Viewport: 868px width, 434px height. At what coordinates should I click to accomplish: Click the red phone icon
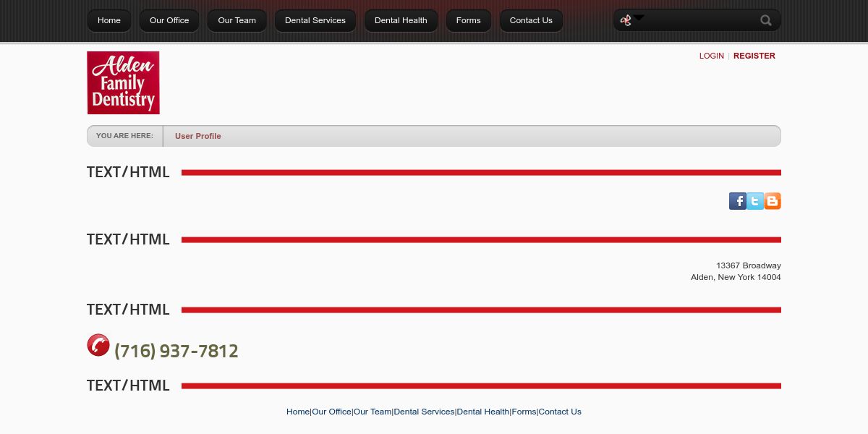click(x=98, y=345)
